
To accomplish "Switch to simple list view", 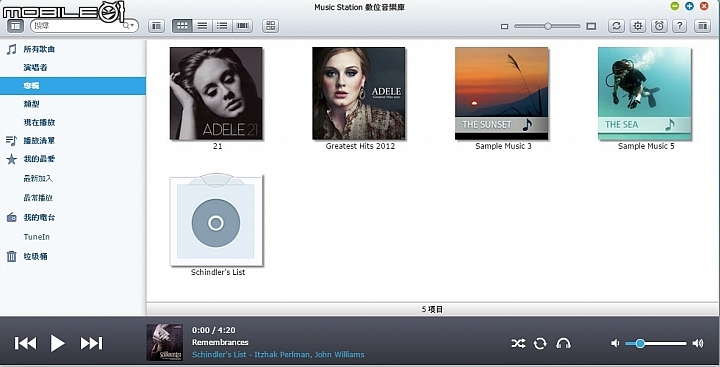I will pos(202,26).
